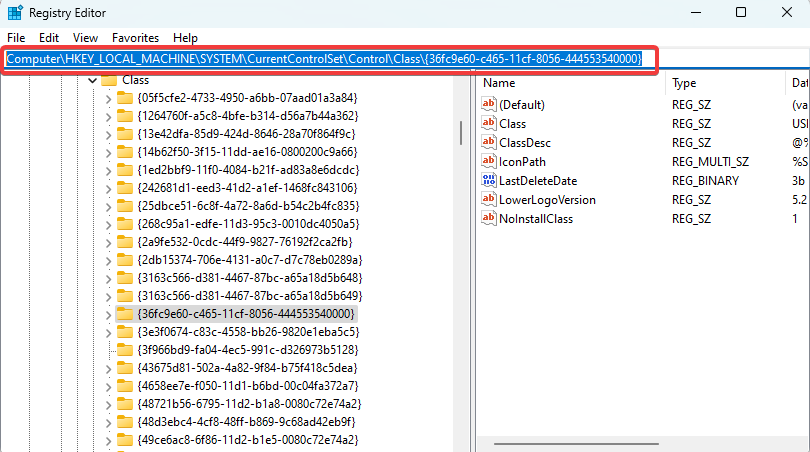
Task: Select the LastDeleteDate value name
Action: (x=538, y=181)
